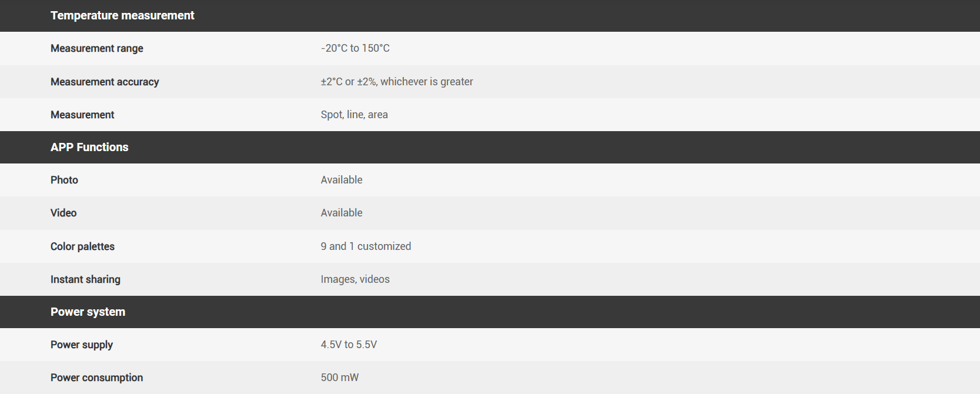Click the 500 mW value
Screen dimensions: 980x394
340,378
